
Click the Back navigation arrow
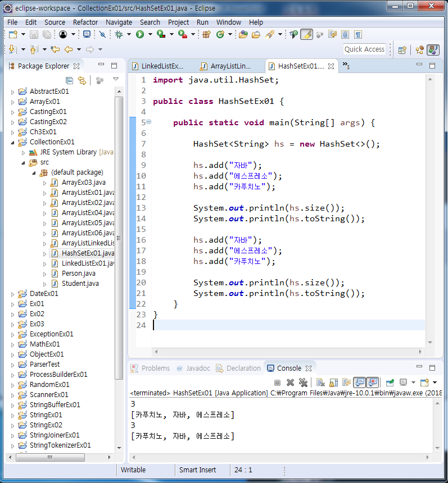click(69, 49)
